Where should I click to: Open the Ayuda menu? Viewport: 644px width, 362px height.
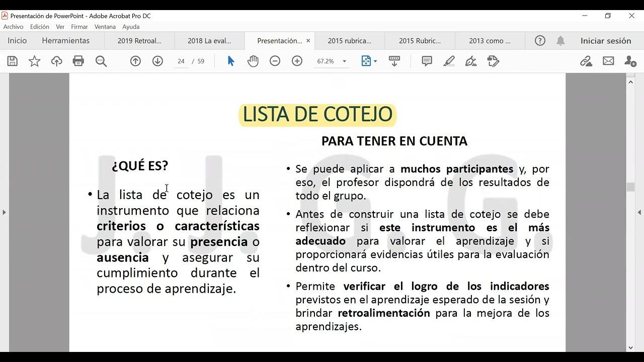click(131, 27)
